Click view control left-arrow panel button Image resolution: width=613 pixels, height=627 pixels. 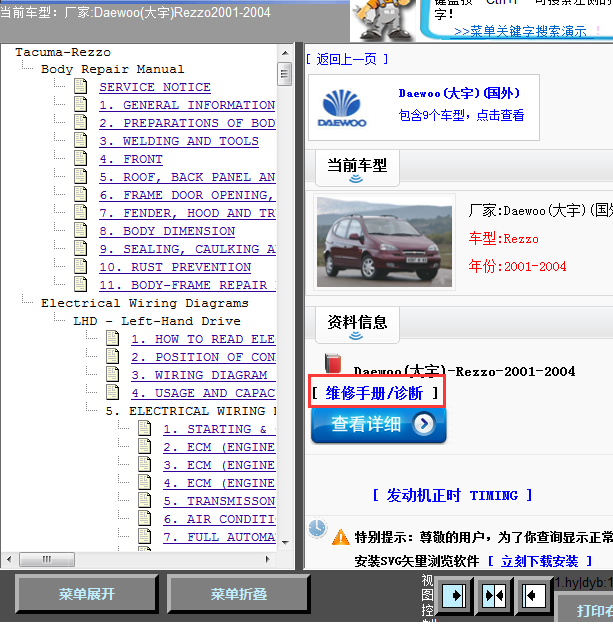coord(534,596)
